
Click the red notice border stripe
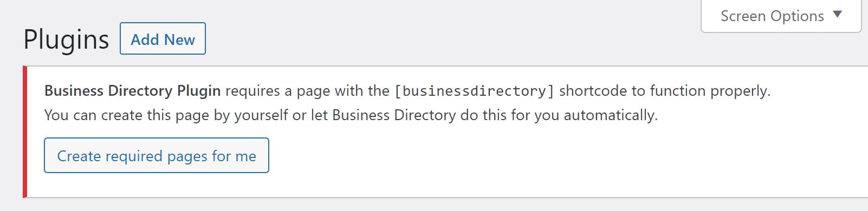(x=25, y=131)
